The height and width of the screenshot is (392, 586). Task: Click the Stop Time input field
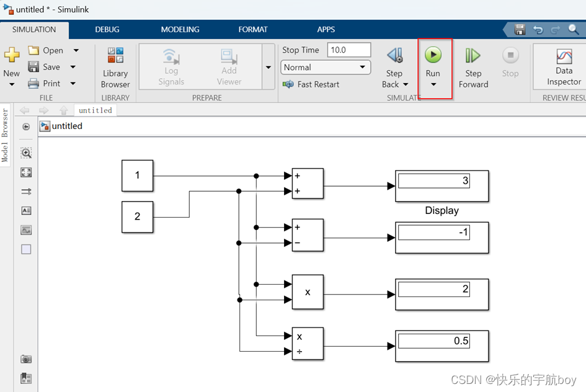[x=348, y=50]
